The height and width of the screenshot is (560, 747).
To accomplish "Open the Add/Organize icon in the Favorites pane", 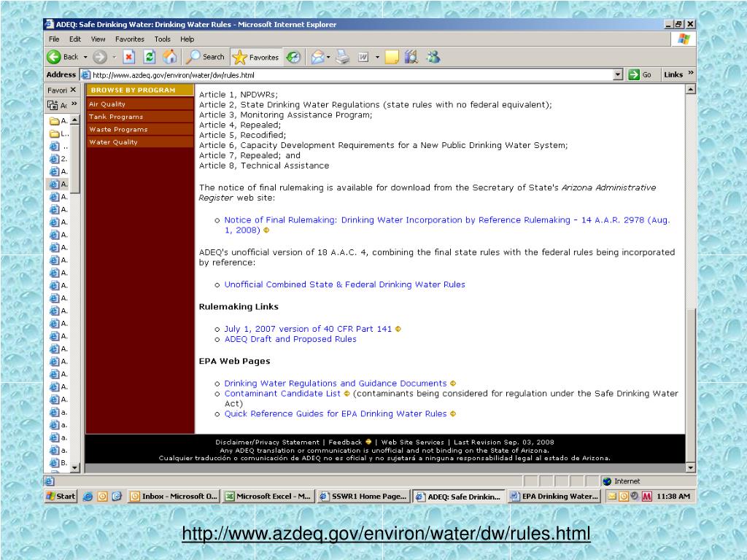I will pos(56,105).
